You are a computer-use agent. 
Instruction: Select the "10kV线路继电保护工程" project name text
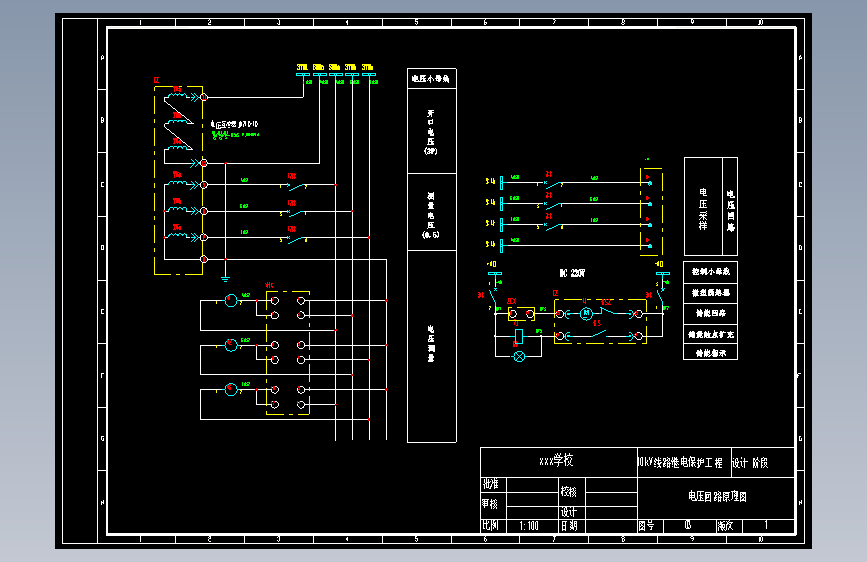point(681,462)
